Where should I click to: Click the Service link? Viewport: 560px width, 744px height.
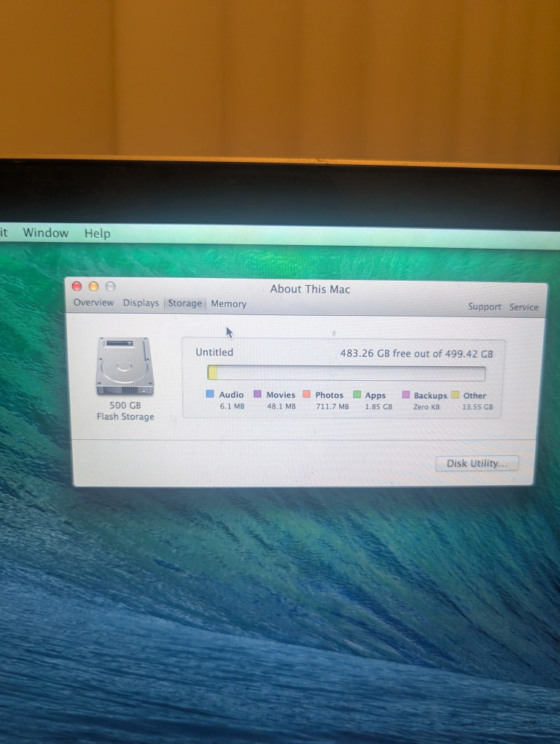coord(524,307)
